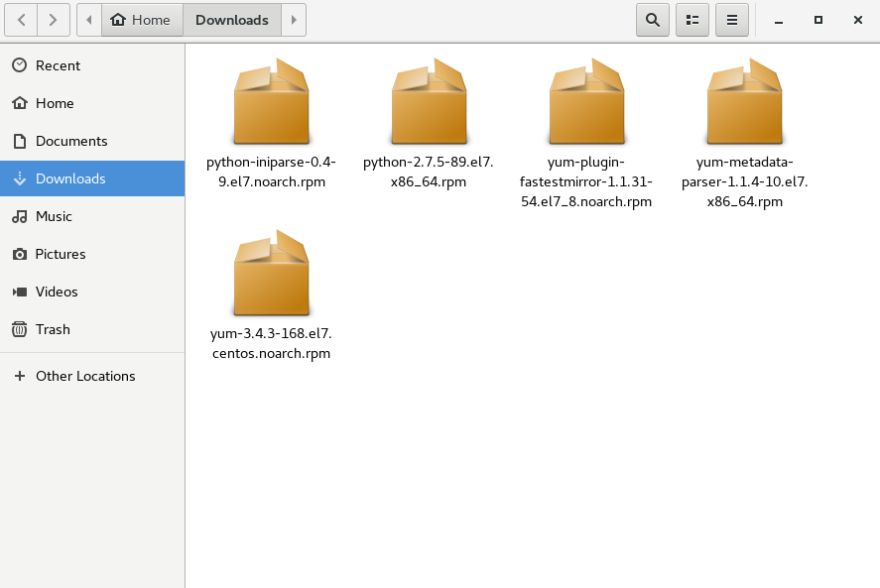This screenshot has width=880, height=588.
Task: Open Music via sidebar label
Action: (54, 216)
